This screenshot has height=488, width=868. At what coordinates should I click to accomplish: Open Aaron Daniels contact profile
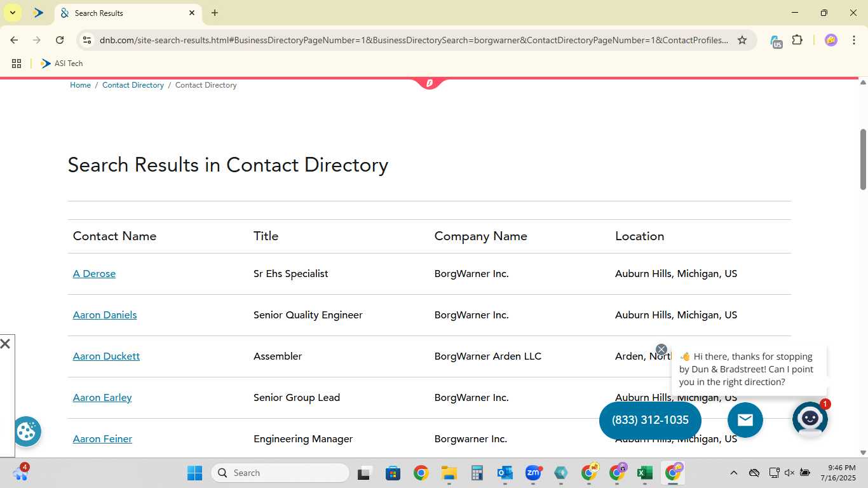tap(105, 315)
